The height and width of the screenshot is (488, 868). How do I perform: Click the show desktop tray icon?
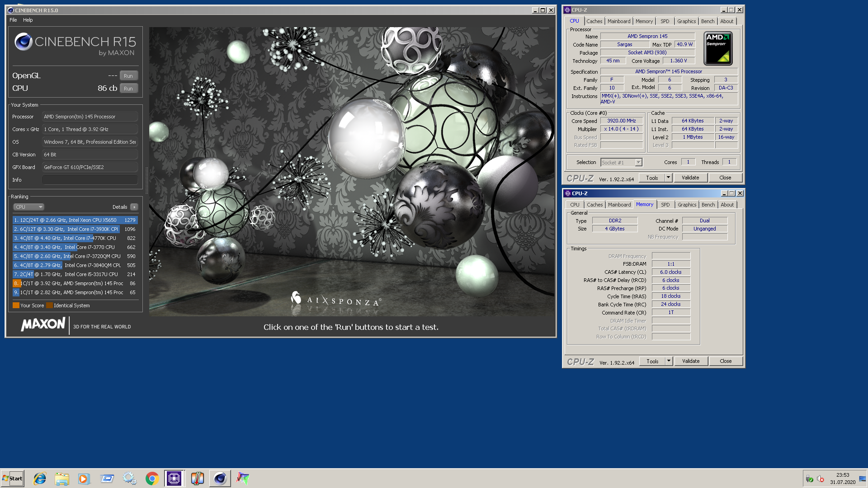863,479
